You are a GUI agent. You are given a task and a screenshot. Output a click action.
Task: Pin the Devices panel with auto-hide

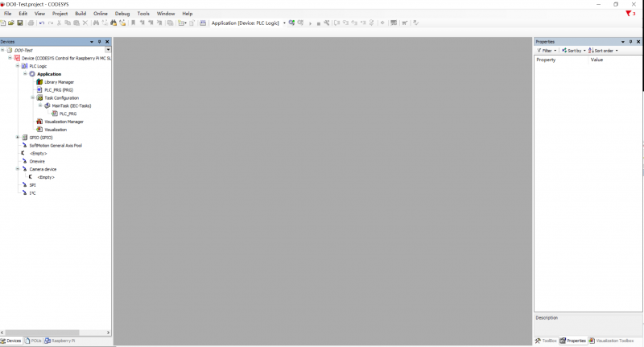99,41
